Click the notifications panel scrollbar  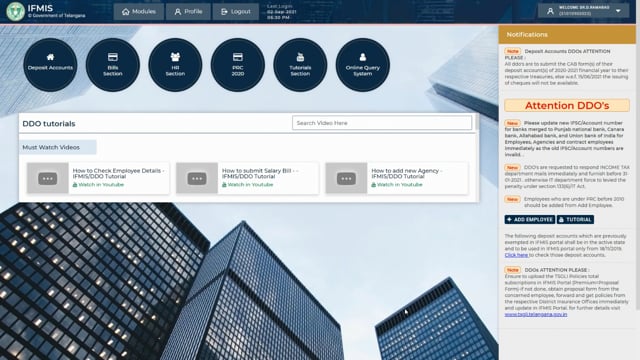(638, 167)
